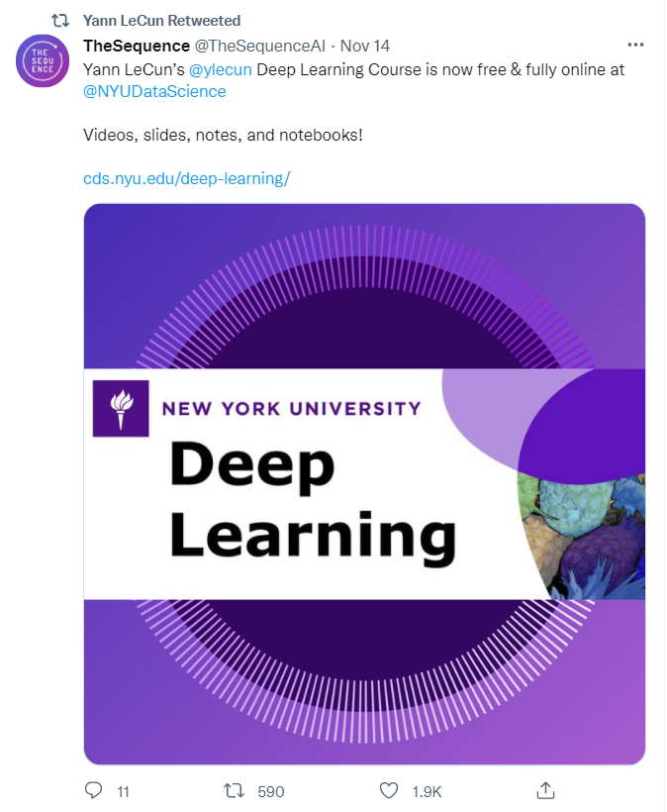Click the 1.9K likes count
Image resolution: width=667 pixels, height=812 pixels.
pyautogui.click(x=427, y=791)
